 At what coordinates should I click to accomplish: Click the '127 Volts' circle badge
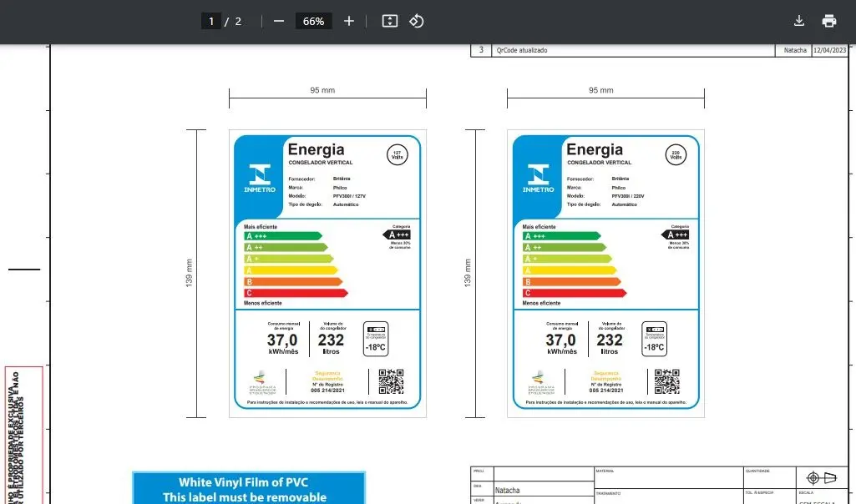tap(398, 155)
